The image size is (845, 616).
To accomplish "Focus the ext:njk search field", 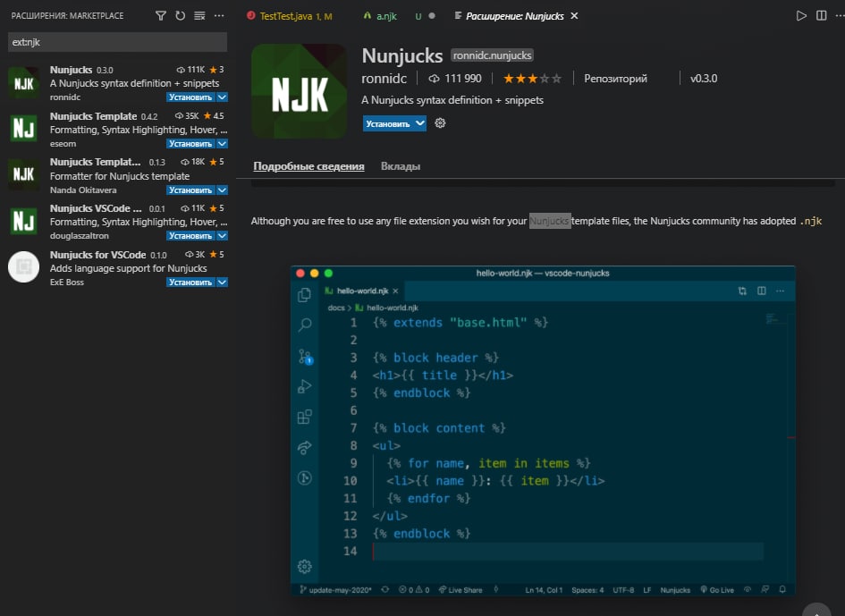I will click(x=117, y=42).
